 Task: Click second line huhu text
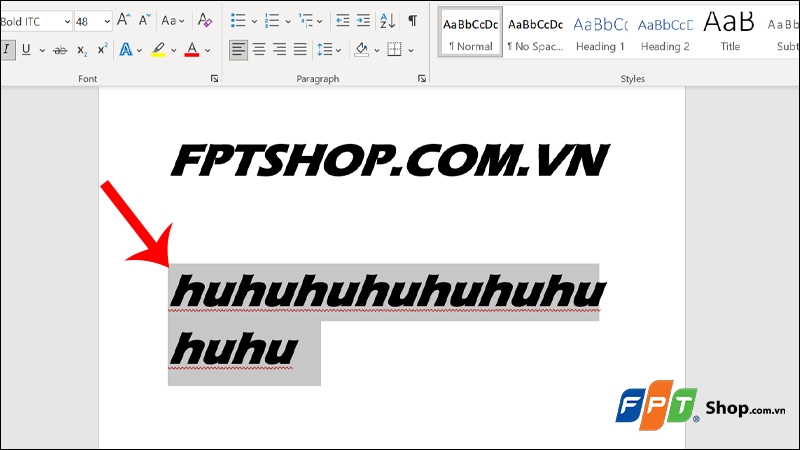pyautogui.click(x=234, y=350)
